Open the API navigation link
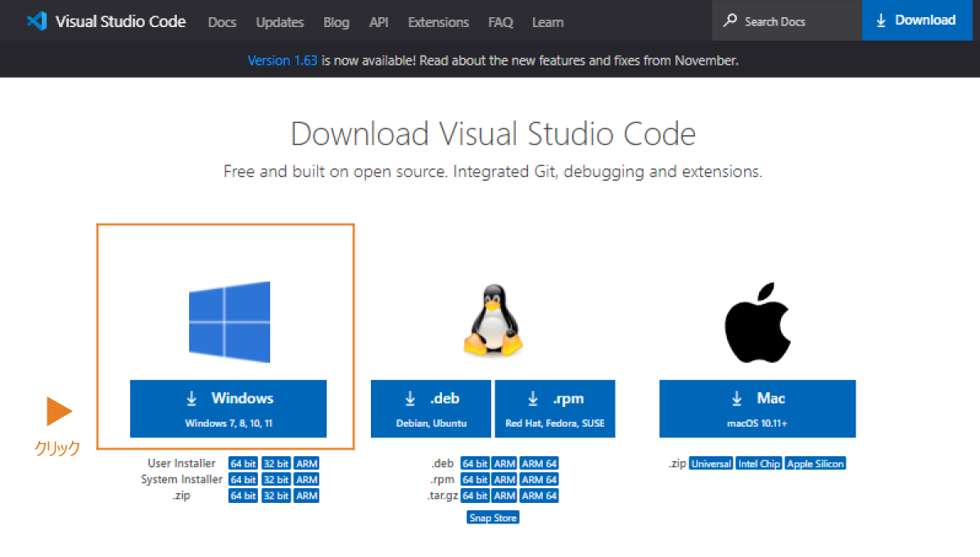The image size is (980, 557). 379,22
